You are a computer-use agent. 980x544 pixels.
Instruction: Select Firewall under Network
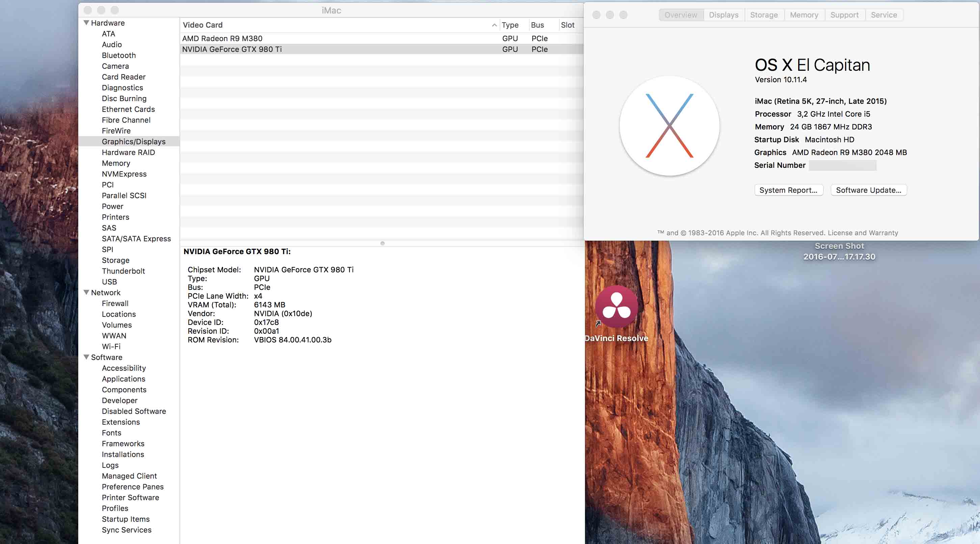(x=115, y=303)
